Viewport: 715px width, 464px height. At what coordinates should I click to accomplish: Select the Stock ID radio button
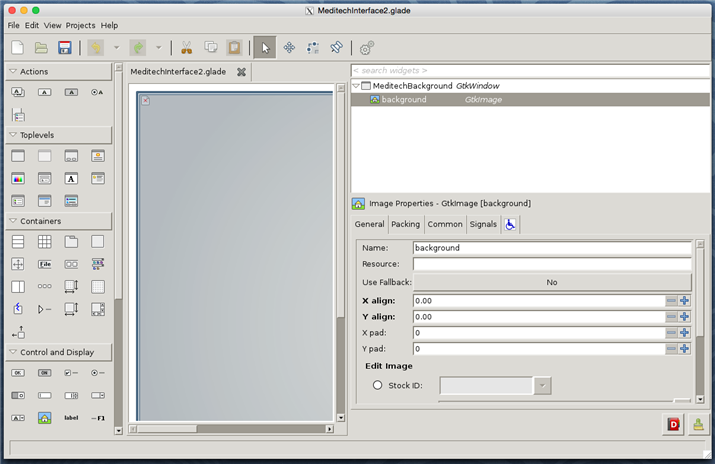click(x=377, y=385)
